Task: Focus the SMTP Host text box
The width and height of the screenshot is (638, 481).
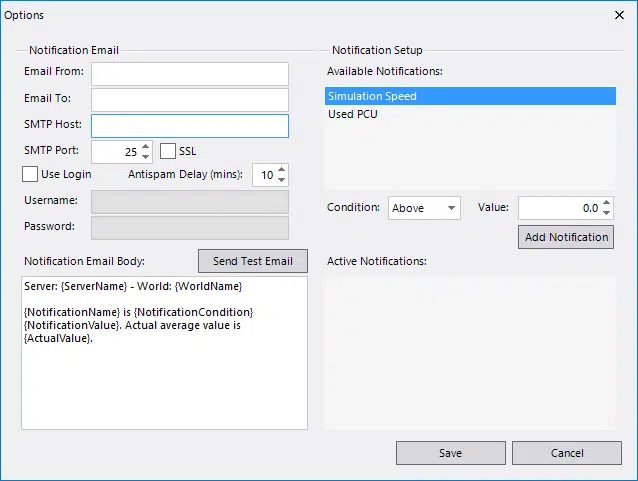Action: coord(190,126)
